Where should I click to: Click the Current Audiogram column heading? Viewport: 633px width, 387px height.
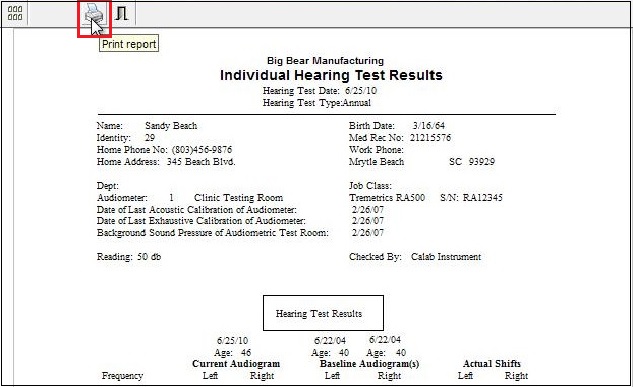236,364
